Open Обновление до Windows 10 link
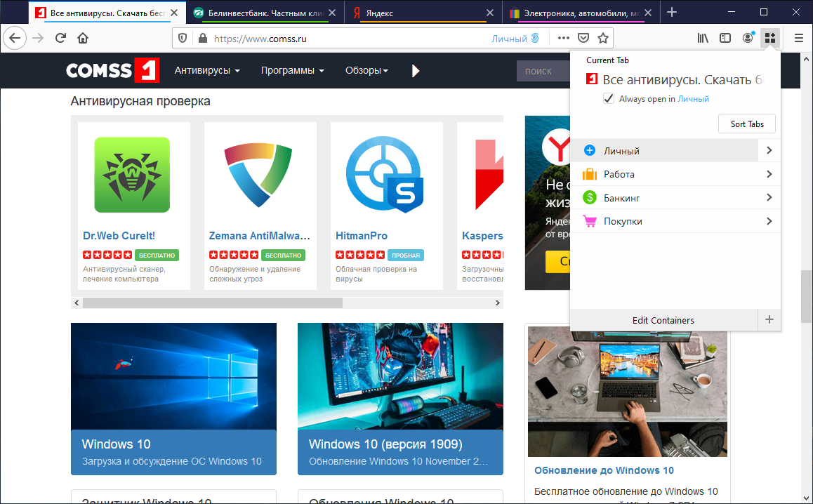This screenshot has height=504, width=813. point(604,470)
